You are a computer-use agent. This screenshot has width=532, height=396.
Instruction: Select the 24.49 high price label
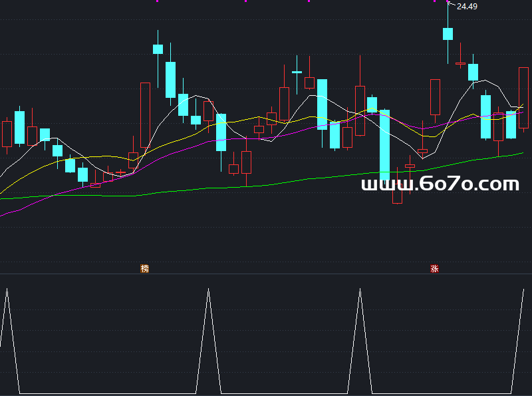coord(467,7)
